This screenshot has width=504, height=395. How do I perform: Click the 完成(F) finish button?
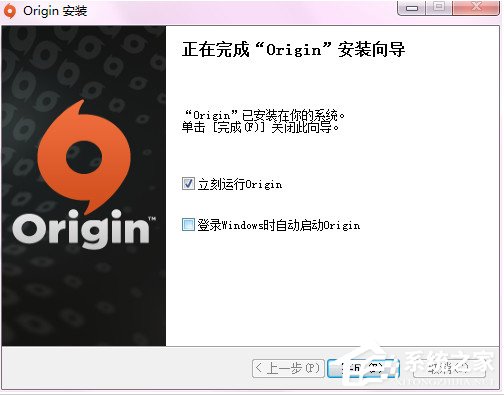point(363,368)
